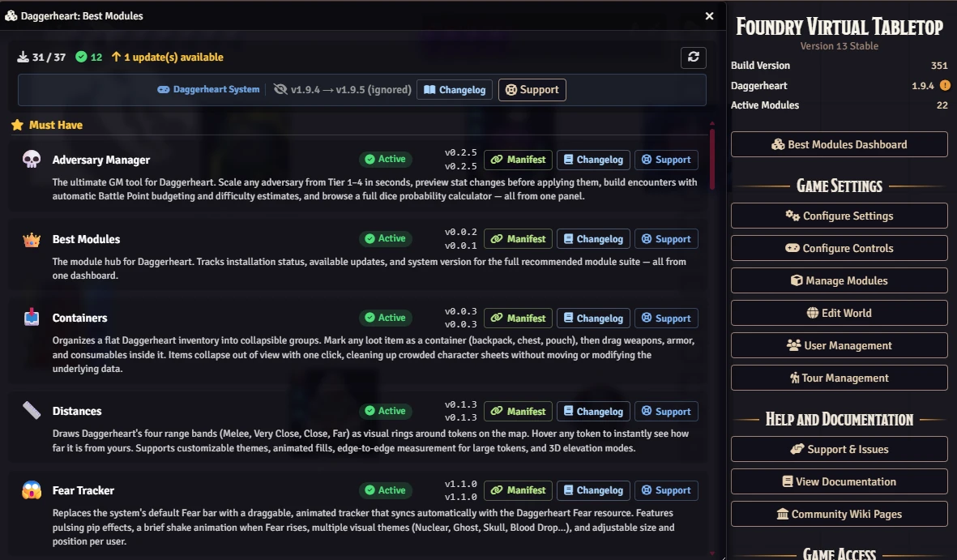Screen dimensions: 957x560
Task: Open the Daggerheart System link
Action: [208, 89]
